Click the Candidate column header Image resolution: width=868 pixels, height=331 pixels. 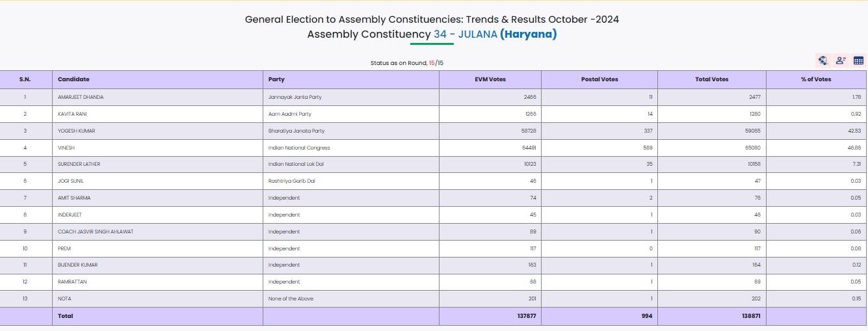(x=73, y=79)
